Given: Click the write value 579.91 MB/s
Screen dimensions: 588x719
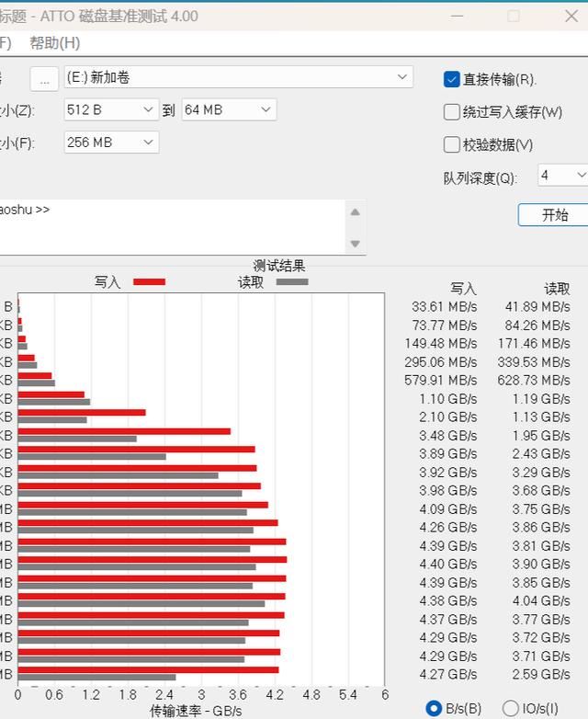Looking at the screenshot, I should pyautogui.click(x=440, y=380).
